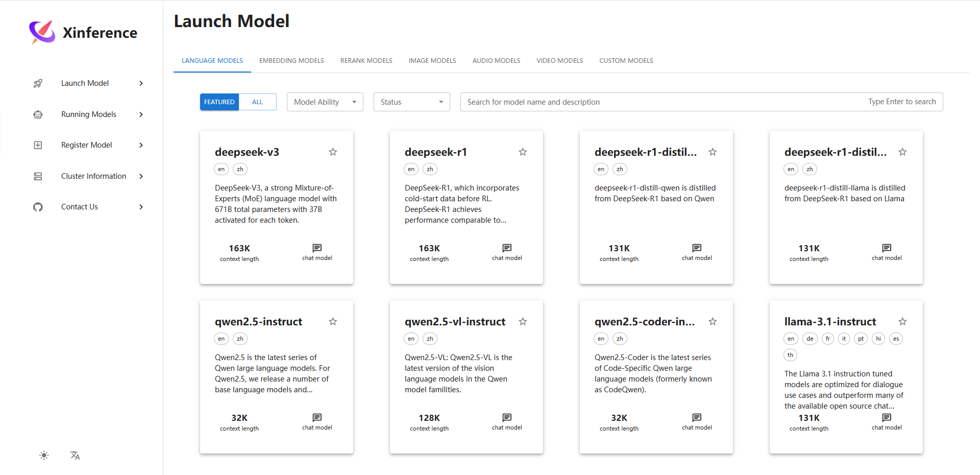This screenshot has height=475, width=980.
Task: Switch to the Video Models tab
Action: pos(559,60)
